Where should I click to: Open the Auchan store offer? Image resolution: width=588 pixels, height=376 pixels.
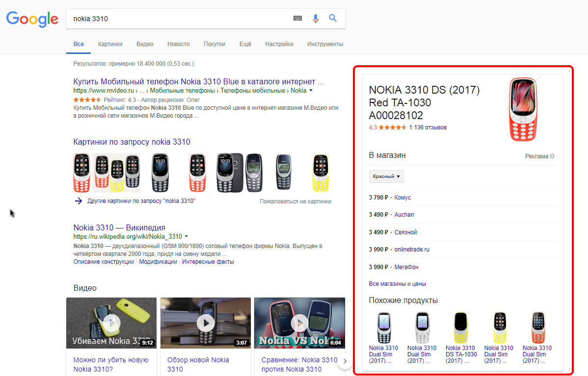coord(404,215)
